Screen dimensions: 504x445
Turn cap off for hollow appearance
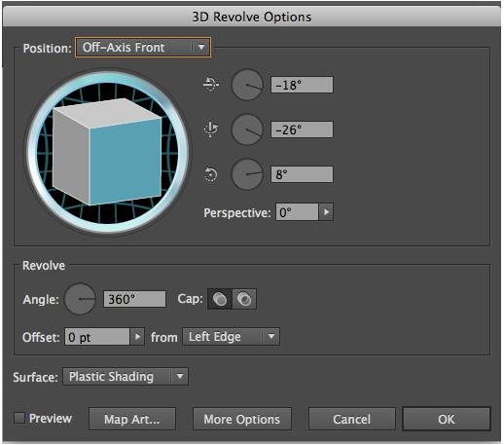[244, 299]
